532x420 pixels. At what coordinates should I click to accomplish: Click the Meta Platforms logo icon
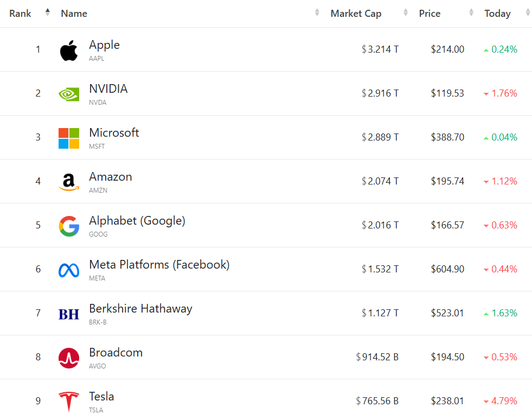point(69,270)
